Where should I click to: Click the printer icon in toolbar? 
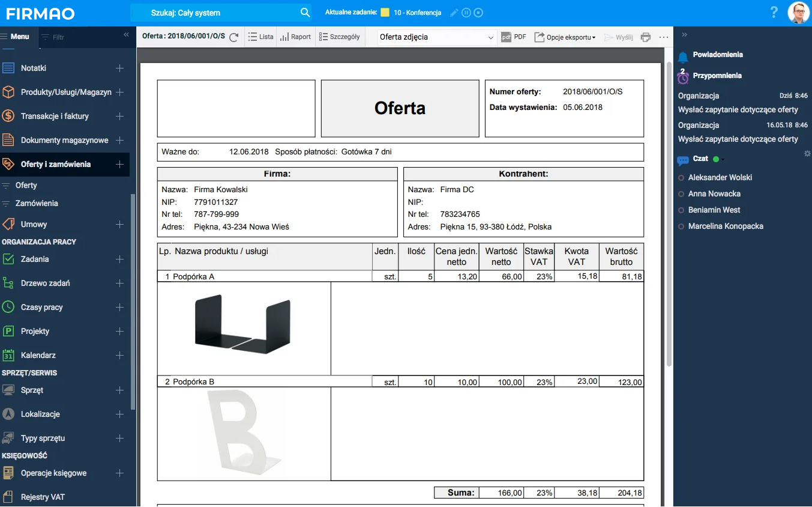[646, 37]
